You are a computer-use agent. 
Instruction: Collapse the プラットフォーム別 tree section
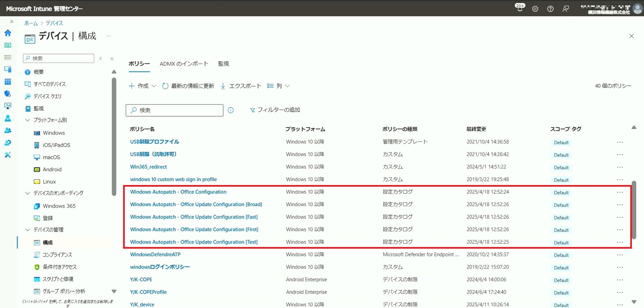(28, 120)
